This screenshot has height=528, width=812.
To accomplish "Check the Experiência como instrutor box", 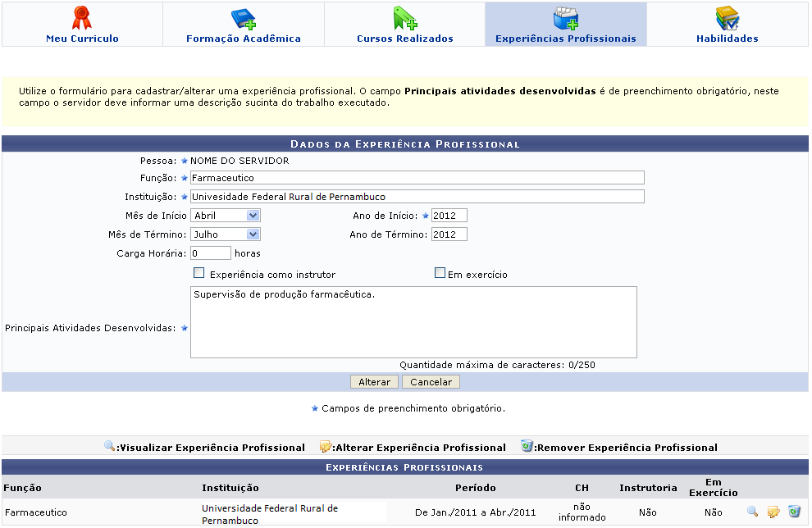I will [x=198, y=274].
